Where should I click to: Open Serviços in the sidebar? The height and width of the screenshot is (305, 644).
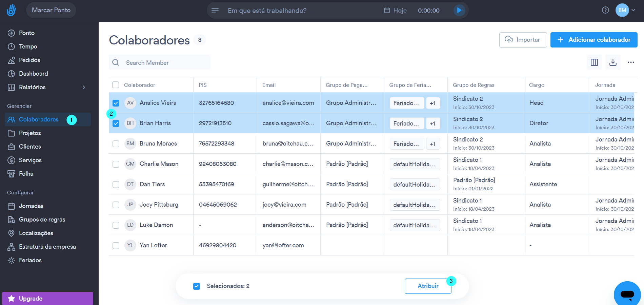[30, 160]
